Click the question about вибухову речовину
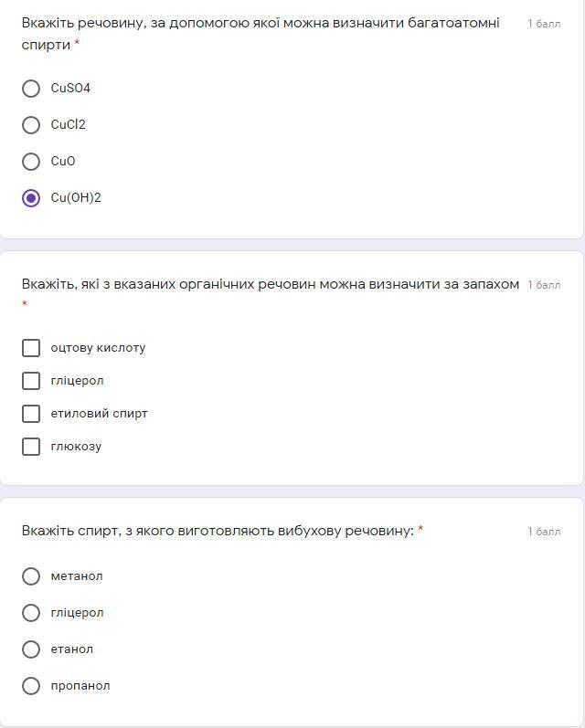585x728 pixels. [x=218, y=531]
